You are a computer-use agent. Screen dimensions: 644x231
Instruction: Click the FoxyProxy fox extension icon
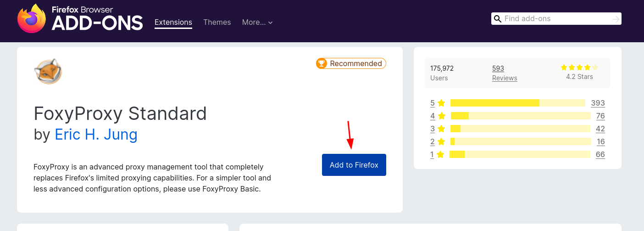pyautogui.click(x=48, y=72)
